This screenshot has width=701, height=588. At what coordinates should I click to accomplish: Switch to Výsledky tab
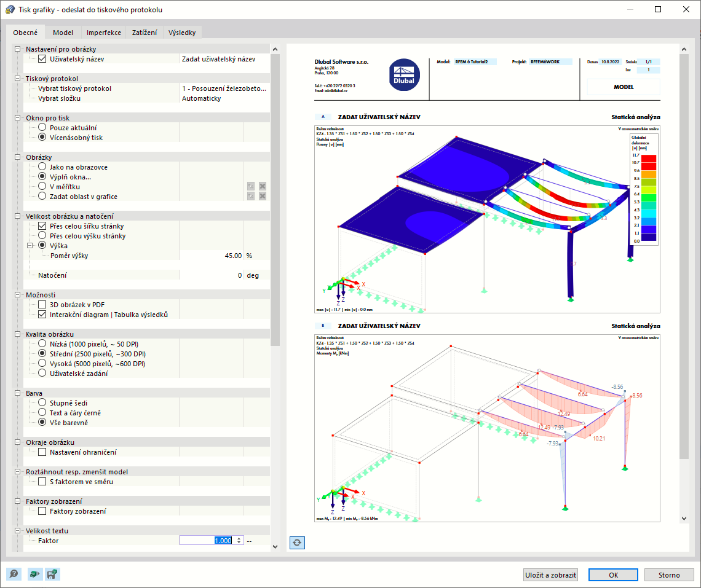coord(182,32)
